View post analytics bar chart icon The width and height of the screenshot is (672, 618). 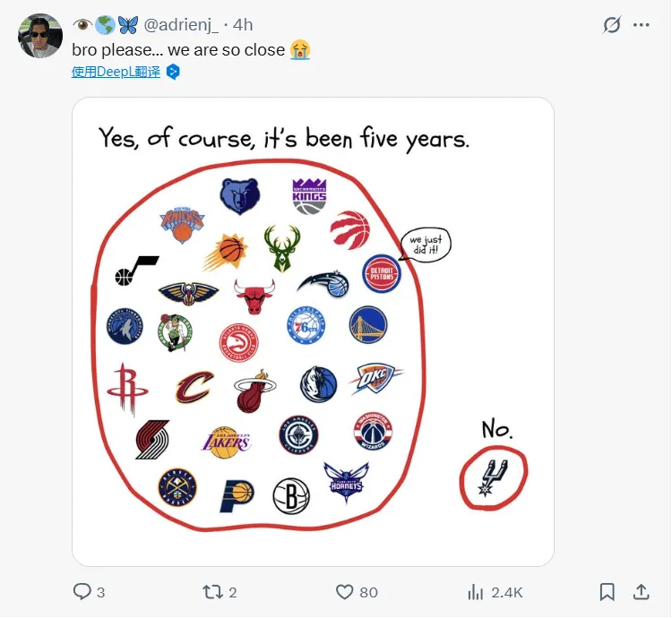click(x=476, y=592)
